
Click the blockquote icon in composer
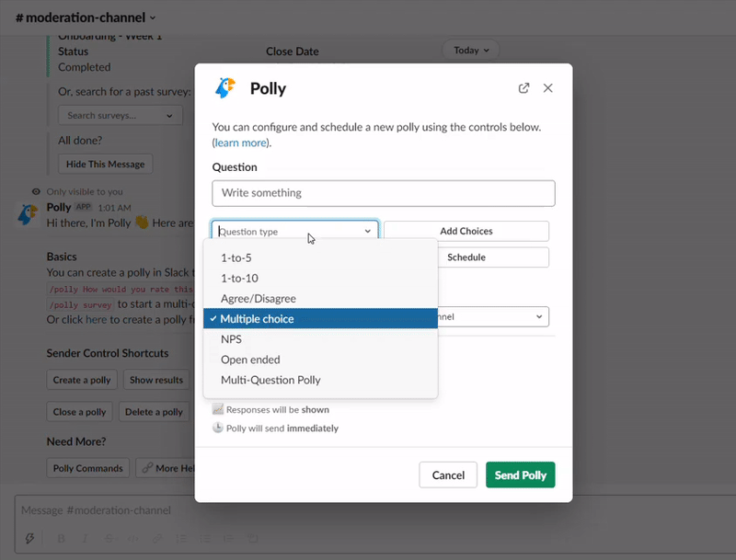coord(228,539)
